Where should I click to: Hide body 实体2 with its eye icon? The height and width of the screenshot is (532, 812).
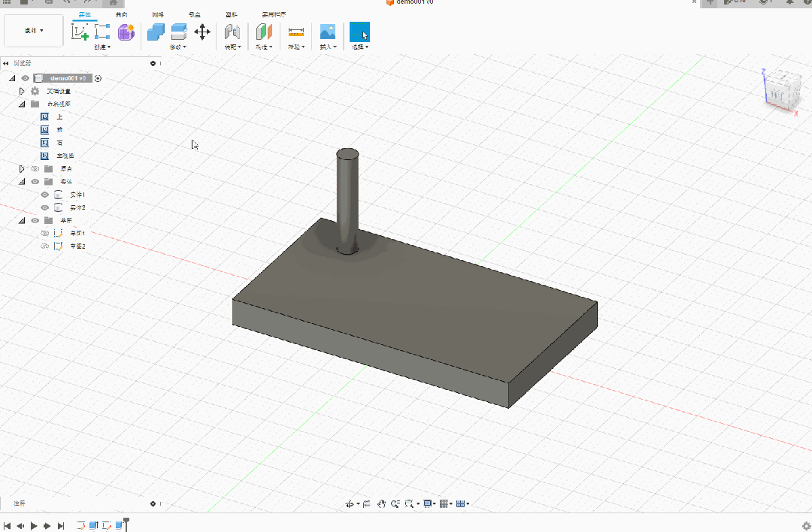point(45,207)
